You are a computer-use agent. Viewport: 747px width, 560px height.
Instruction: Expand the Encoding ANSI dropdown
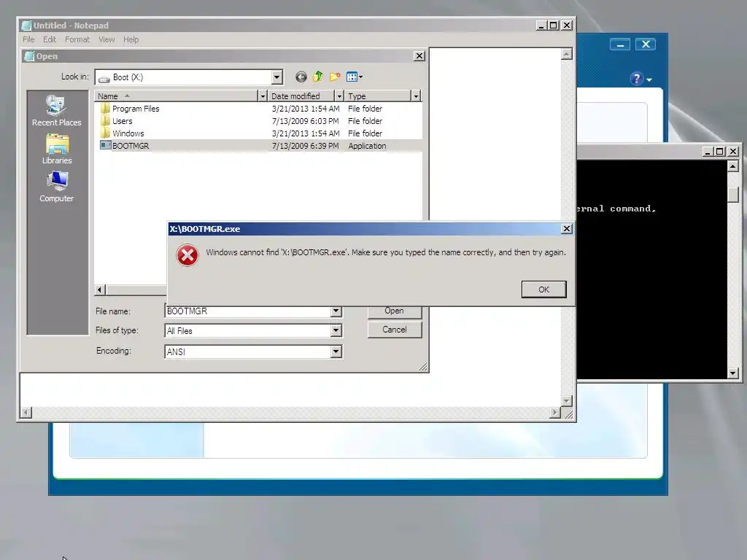[336, 351]
